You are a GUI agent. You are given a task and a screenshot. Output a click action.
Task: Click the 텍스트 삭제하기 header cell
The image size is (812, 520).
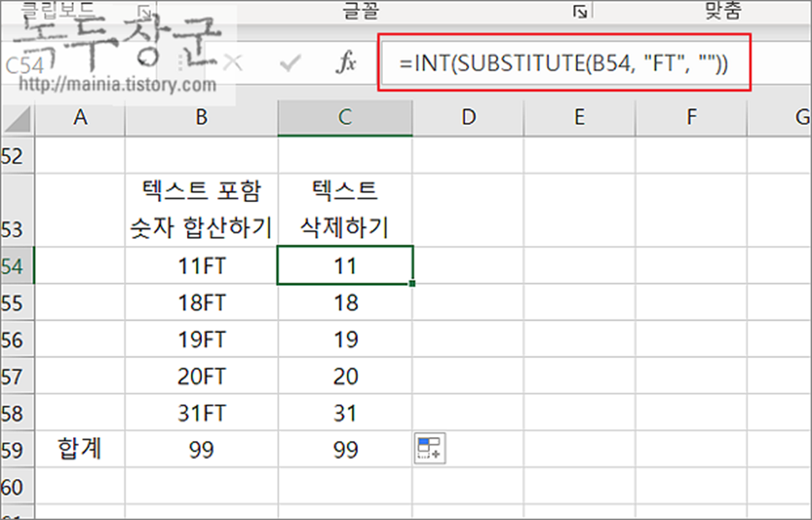[345, 210]
